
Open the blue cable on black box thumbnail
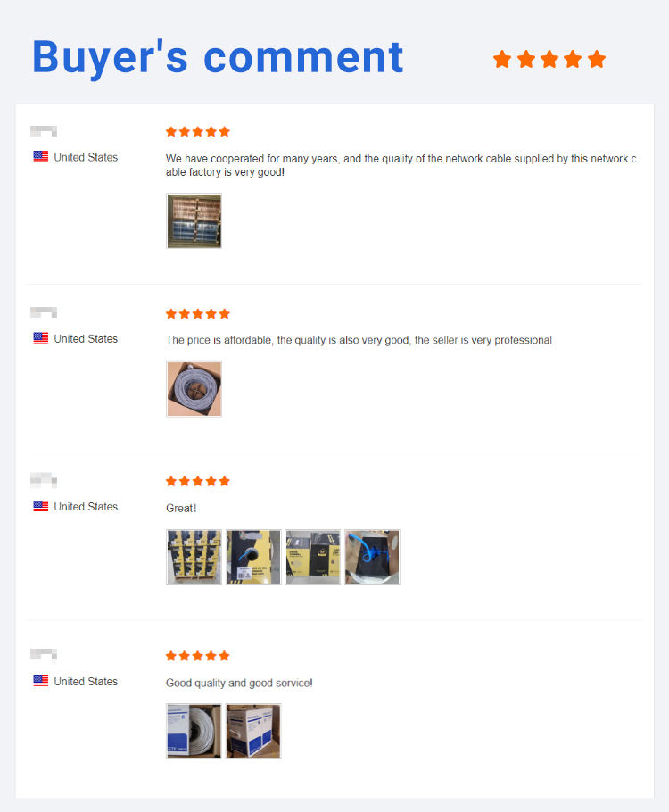click(x=372, y=557)
